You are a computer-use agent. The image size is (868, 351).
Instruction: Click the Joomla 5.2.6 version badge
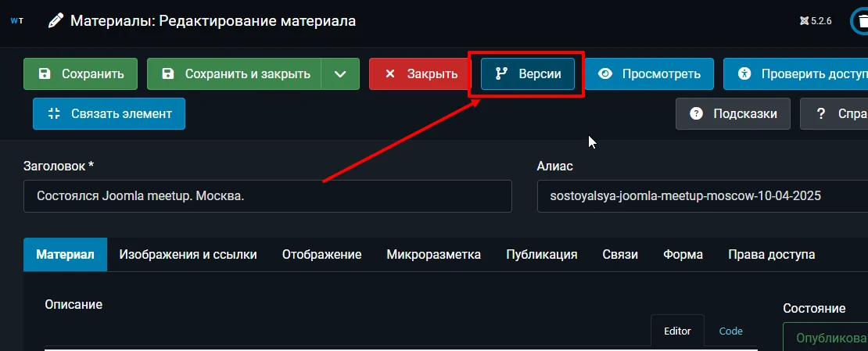coord(816,22)
